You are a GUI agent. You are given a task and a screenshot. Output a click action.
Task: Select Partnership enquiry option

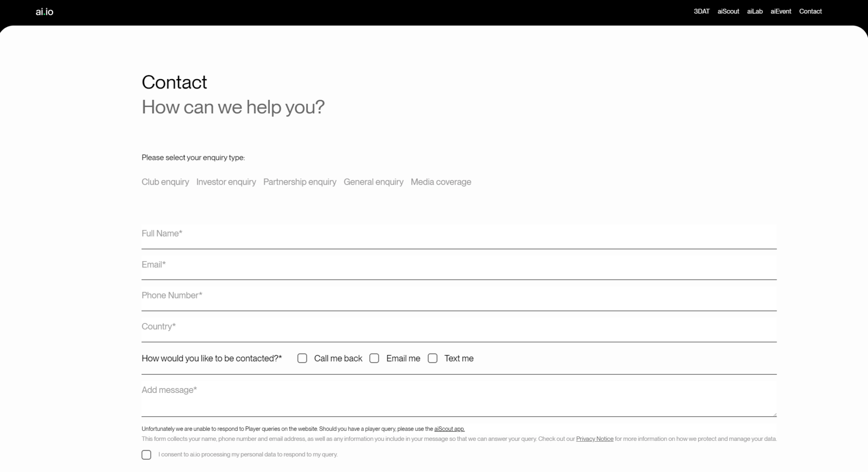click(300, 182)
